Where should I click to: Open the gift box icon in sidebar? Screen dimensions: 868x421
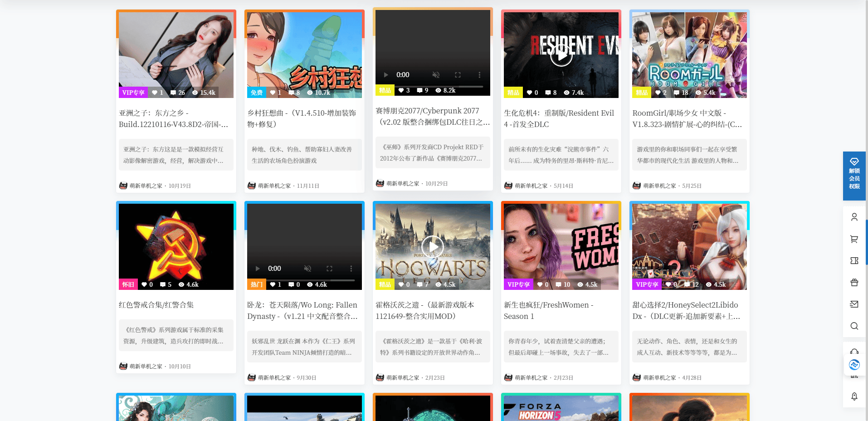click(x=854, y=283)
